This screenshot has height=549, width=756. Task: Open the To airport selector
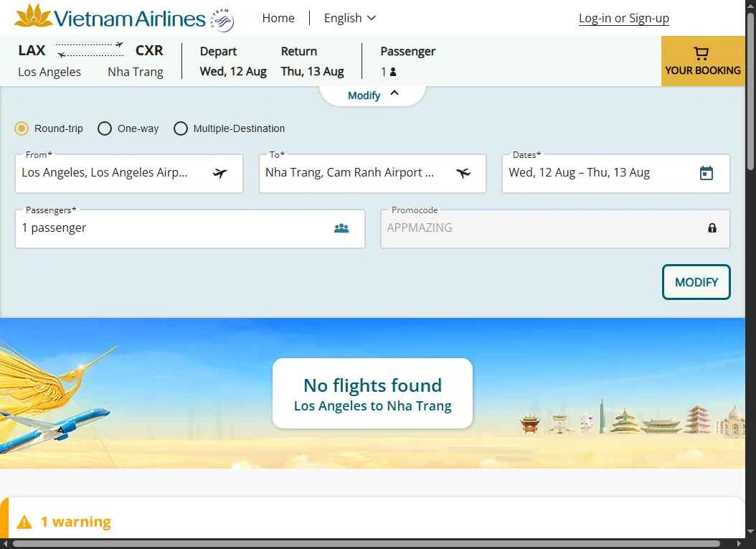pos(372,173)
